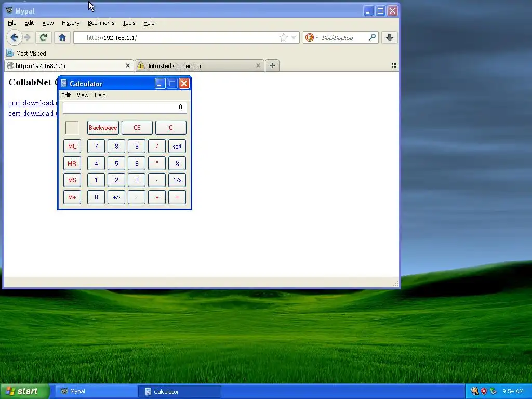Image resolution: width=532 pixels, height=399 pixels.
Task: Click the red security shield tray icon
Action: [484, 391]
